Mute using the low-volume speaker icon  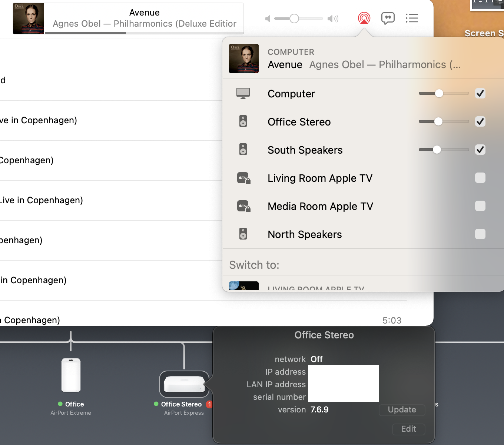click(268, 19)
